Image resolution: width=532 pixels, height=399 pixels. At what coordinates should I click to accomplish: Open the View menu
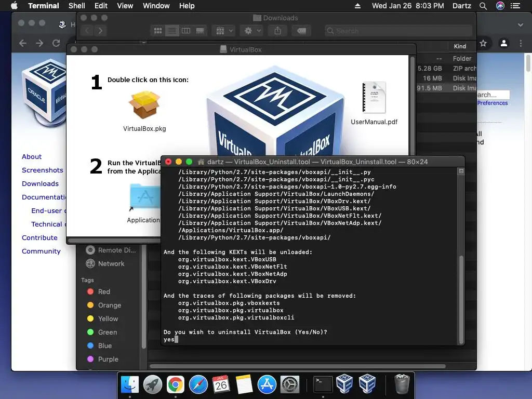(125, 6)
